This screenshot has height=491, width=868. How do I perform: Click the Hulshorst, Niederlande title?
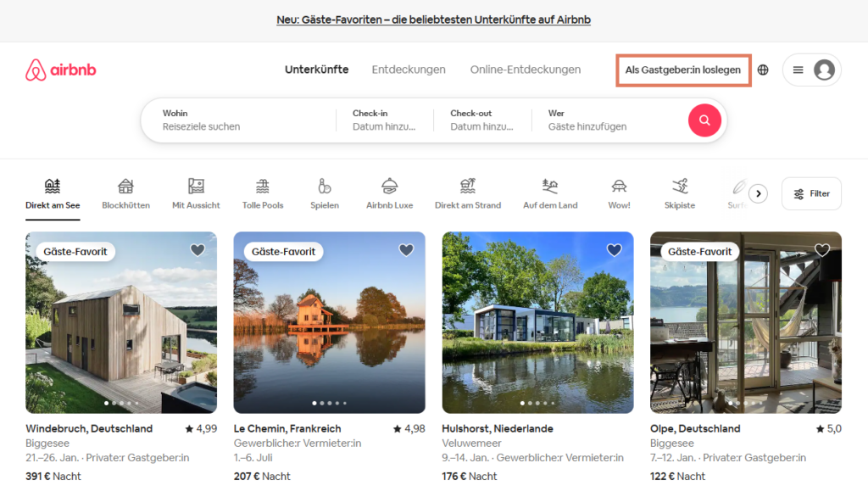[498, 428]
